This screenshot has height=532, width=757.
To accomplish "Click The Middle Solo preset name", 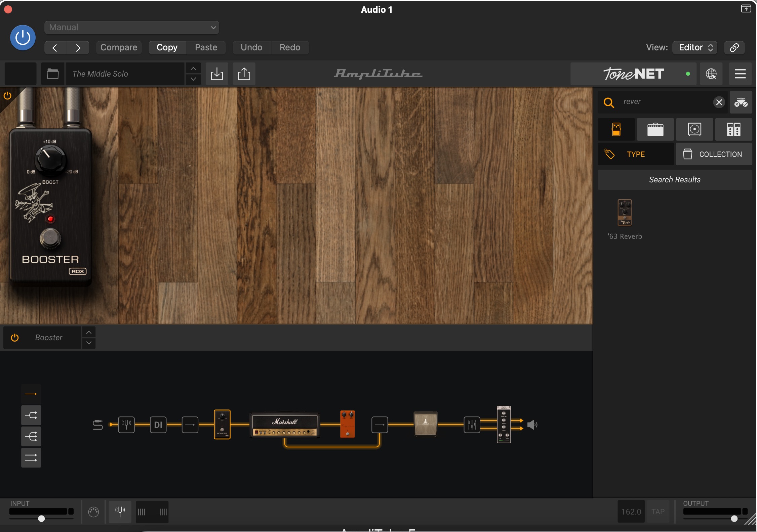I will click(125, 74).
